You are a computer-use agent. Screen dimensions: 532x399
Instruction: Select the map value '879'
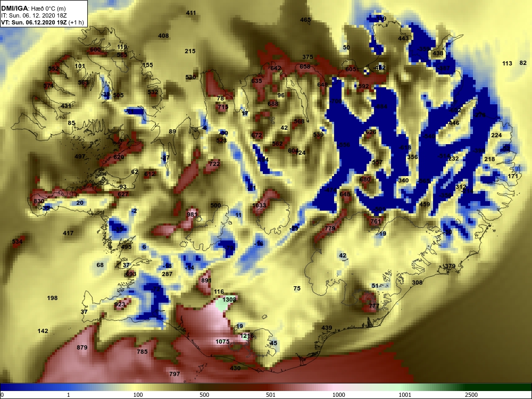point(82,347)
